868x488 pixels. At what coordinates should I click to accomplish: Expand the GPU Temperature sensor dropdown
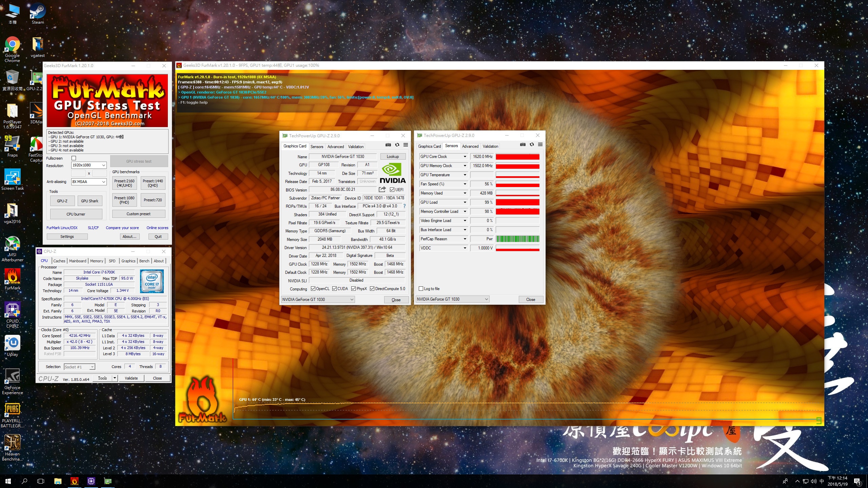(465, 175)
